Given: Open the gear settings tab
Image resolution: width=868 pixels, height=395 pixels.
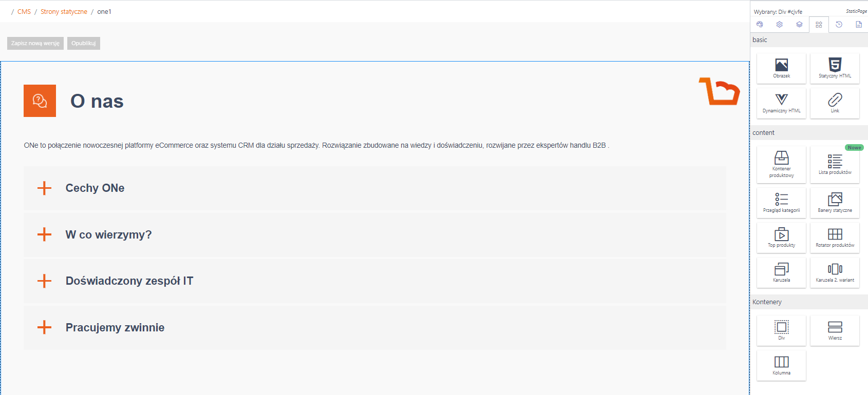Looking at the screenshot, I should coord(779,24).
